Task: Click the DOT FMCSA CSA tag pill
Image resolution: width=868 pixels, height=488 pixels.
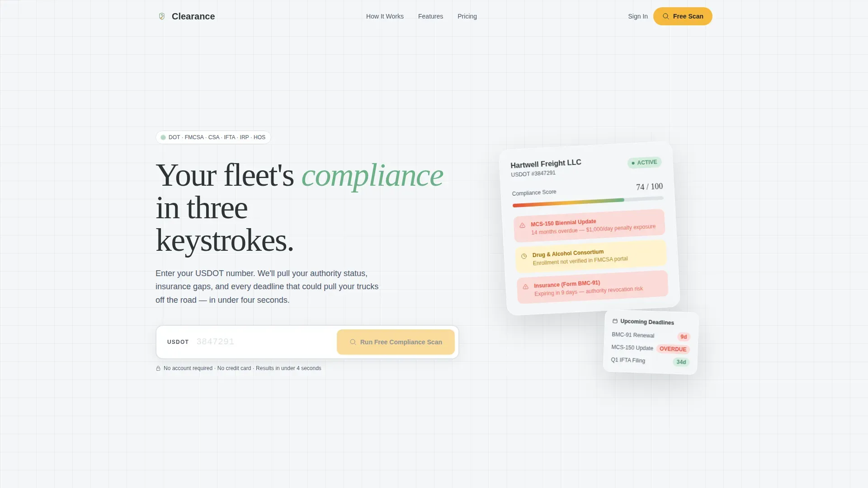Action: (x=213, y=137)
